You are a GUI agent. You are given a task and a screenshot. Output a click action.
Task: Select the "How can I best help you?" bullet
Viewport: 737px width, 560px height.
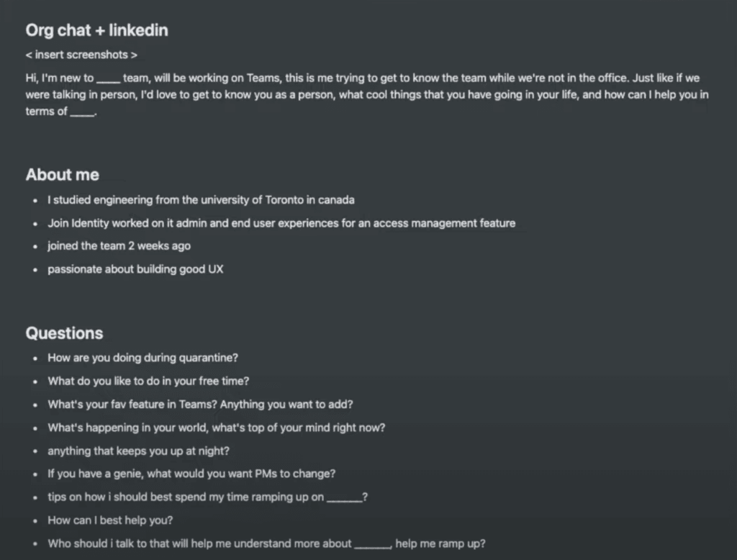click(110, 520)
